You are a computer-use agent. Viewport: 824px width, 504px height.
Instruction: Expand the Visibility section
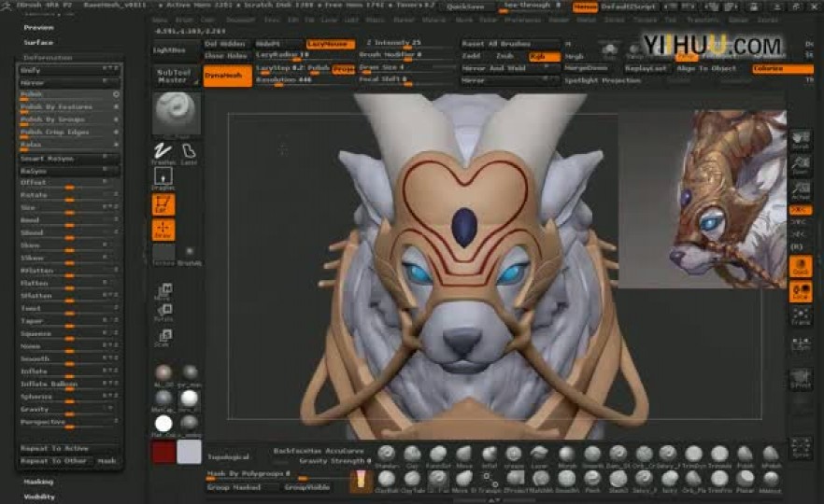[x=39, y=497]
